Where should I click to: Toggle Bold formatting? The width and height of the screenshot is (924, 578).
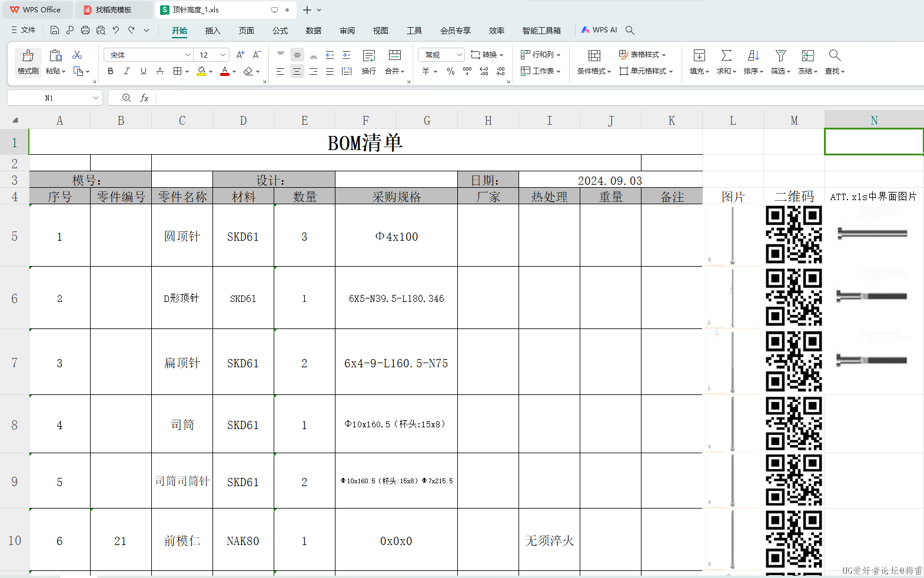coord(111,71)
